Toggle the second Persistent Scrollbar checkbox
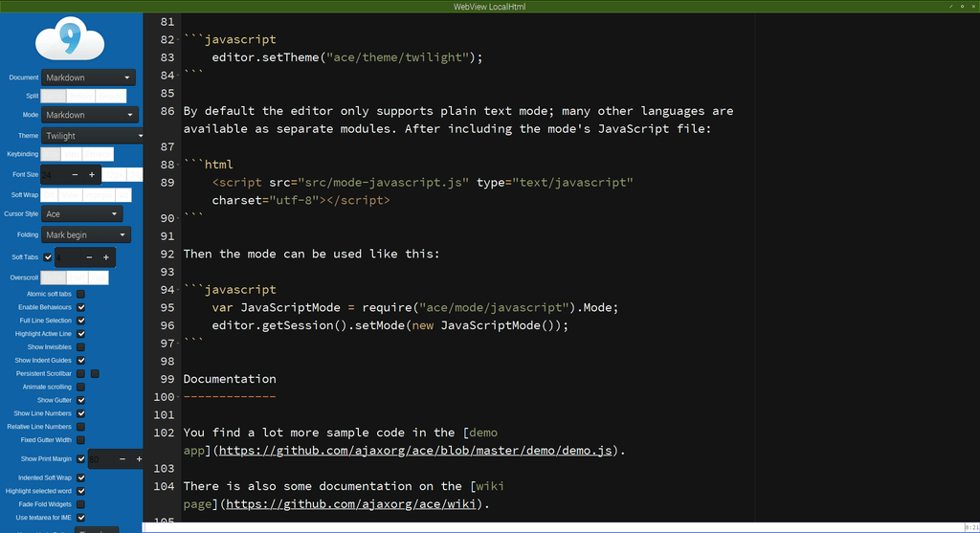Viewport: 980px width, 533px height. pos(95,373)
